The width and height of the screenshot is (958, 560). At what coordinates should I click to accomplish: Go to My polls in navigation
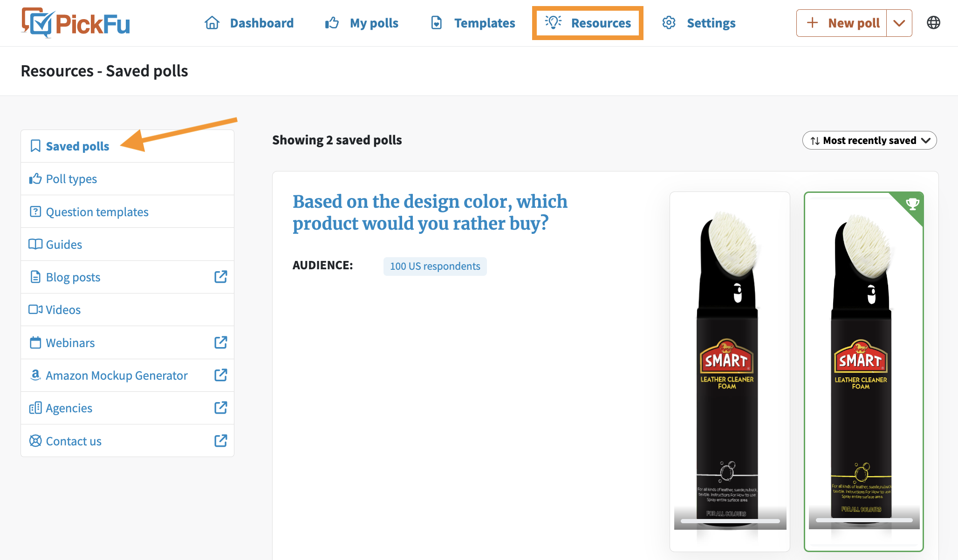362,23
